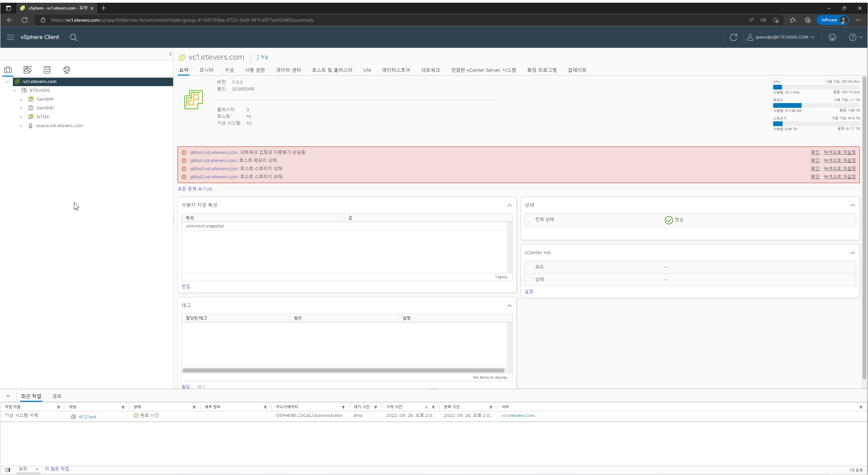Collapse the vc1.etevers.com tree node
The width and height of the screenshot is (868, 475).
pyautogui.click(x=7, y=82)
